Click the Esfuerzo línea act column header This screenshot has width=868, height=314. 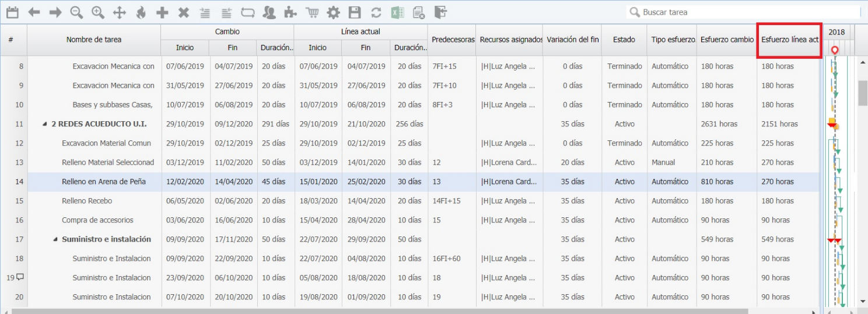point(790,40)
